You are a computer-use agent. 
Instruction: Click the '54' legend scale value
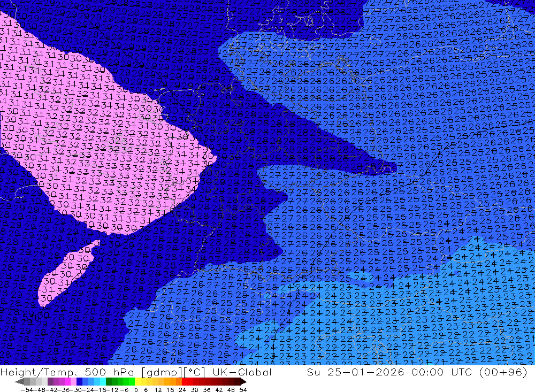pos(243,390)
